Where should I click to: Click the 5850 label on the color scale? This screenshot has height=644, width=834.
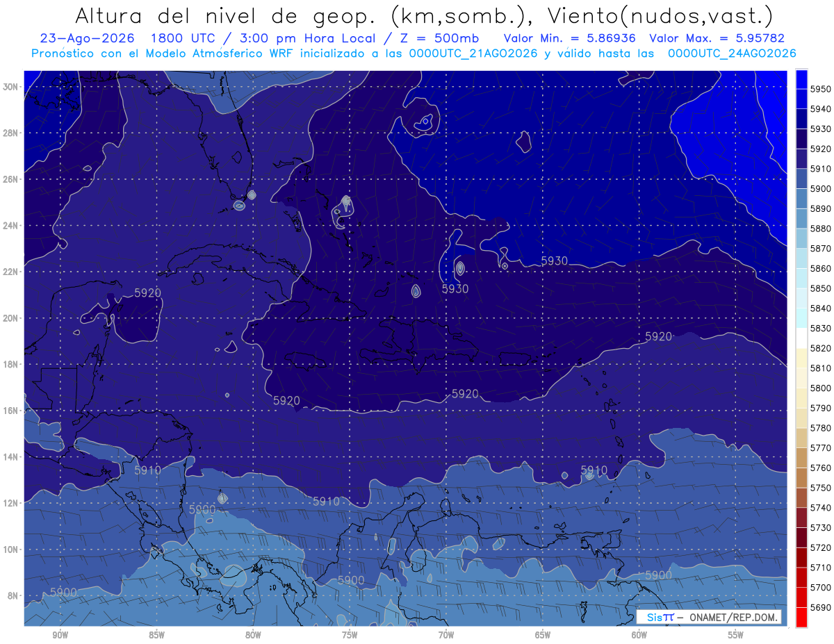coord(820,288)
